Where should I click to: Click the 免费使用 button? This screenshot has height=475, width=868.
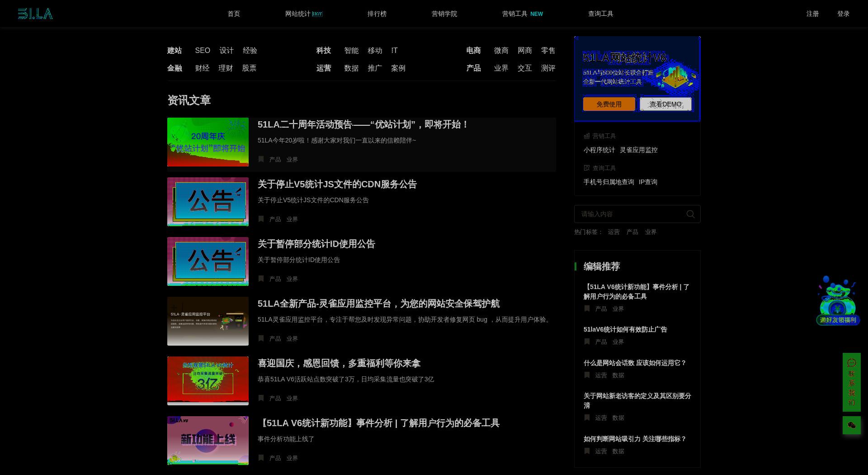pyautogui.click(x=609, y=104)
